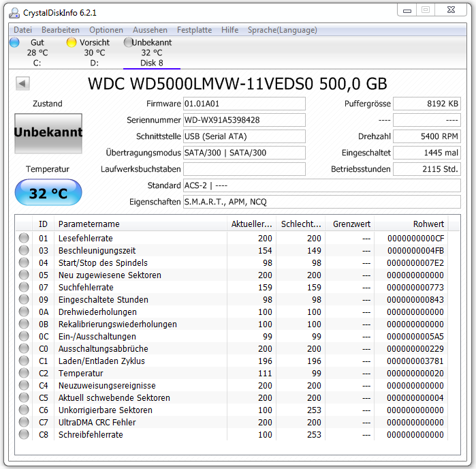Click raw value 000000000843
Viewport: 476px width, 469px height.
point(415,300)
